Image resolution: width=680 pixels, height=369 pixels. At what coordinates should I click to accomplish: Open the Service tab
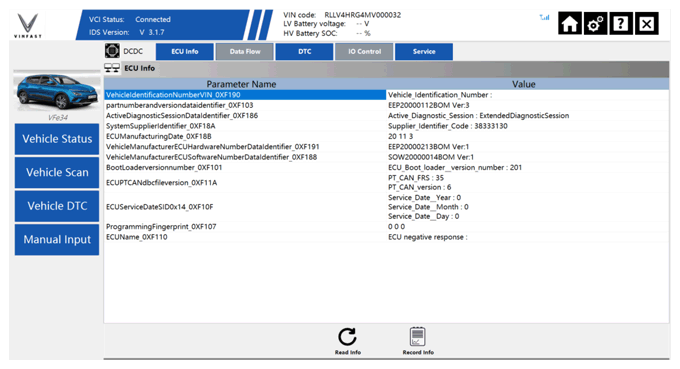click(x=424, y=52)
